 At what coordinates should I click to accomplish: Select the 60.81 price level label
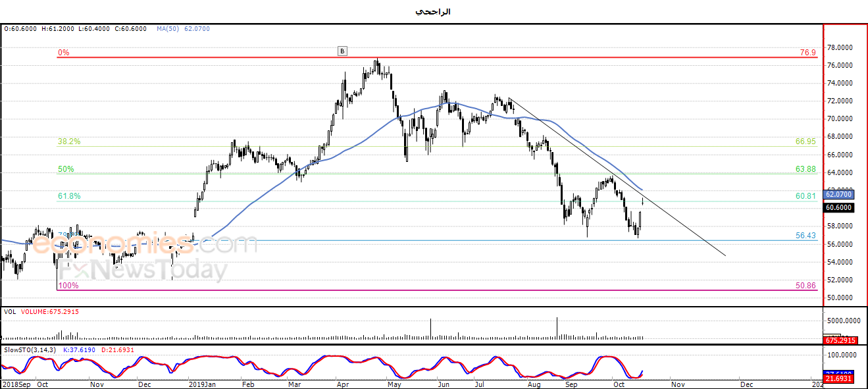805,196
